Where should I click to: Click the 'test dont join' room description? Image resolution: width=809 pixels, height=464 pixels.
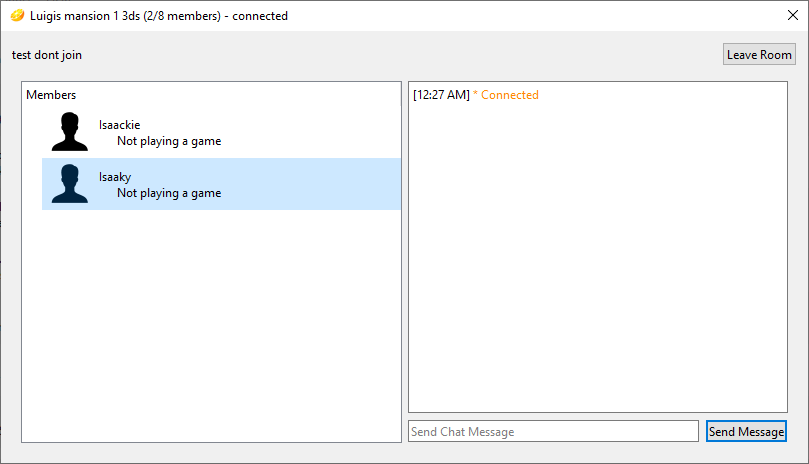pos(47,55)
